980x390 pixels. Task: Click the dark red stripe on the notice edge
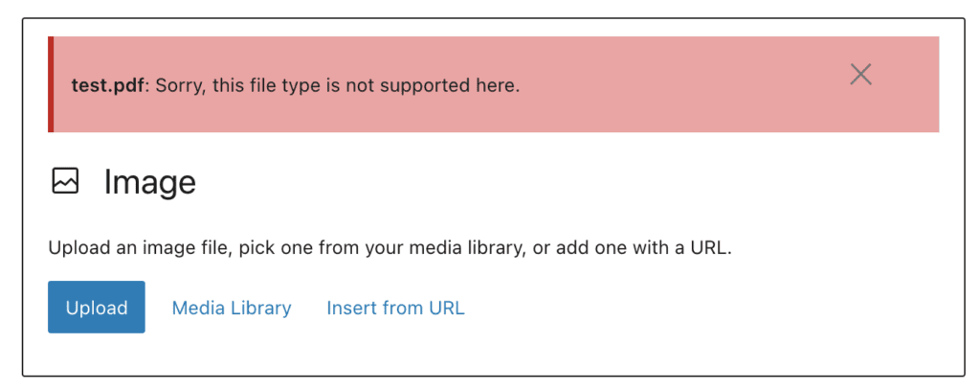pos(51,84)
